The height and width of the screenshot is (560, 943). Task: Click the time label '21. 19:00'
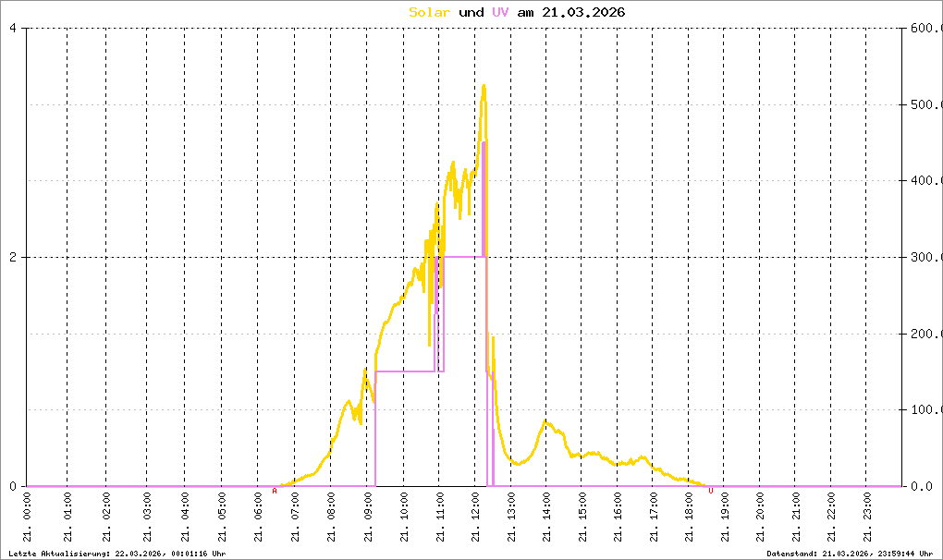(724, 517)
